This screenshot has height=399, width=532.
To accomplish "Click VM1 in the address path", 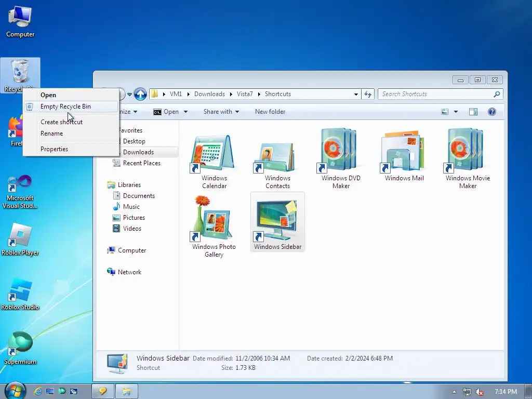I will 176,95.
